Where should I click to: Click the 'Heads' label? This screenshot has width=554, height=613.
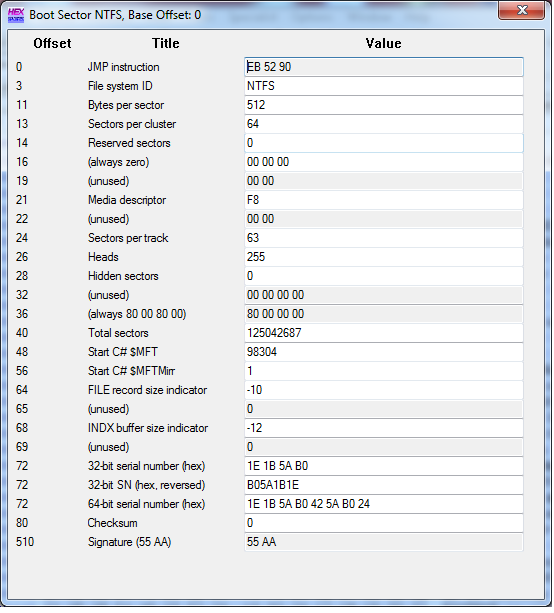(103, 257)
